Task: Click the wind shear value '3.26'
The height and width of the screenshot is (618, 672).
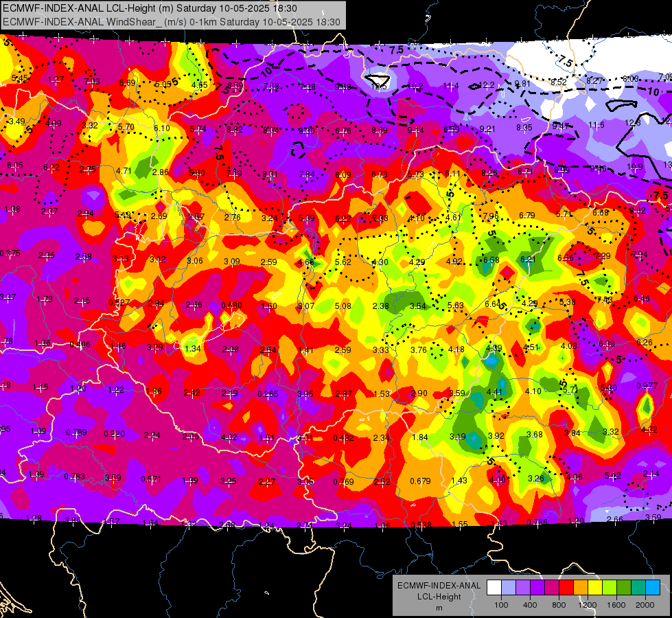Action: 536,478
